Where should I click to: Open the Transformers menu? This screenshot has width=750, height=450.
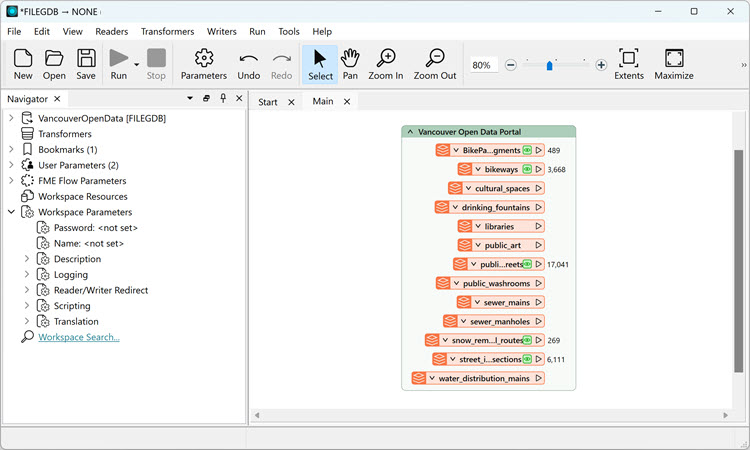(167, 32)
